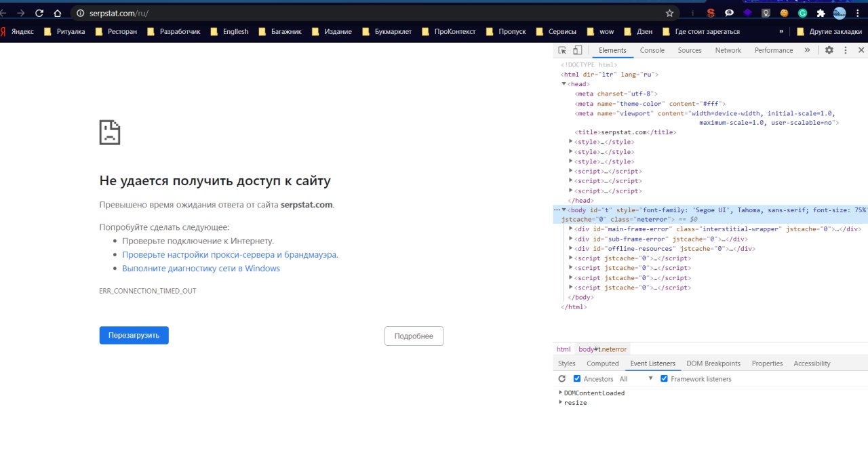
Task: Close the DevTools panel
Action: (861, 50)
